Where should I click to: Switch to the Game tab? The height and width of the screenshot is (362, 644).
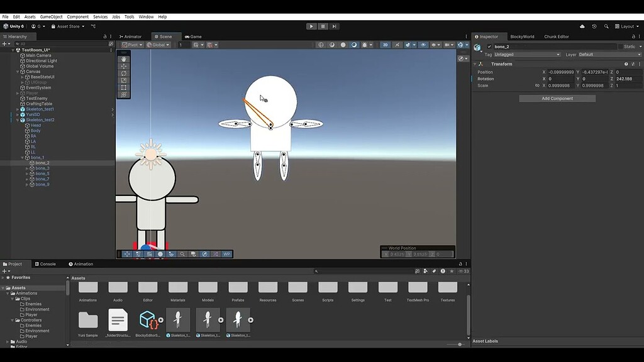click(194, 36)
